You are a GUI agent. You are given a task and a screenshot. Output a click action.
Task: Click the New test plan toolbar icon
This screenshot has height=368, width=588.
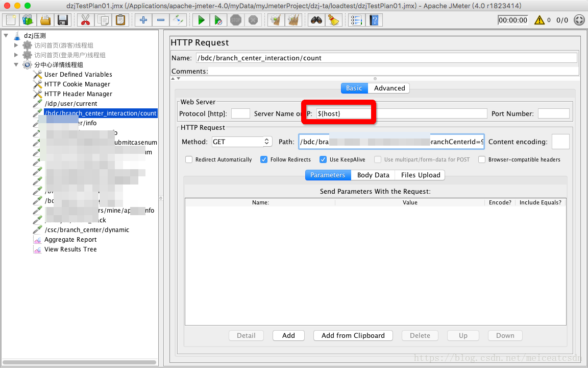[11, 20]
